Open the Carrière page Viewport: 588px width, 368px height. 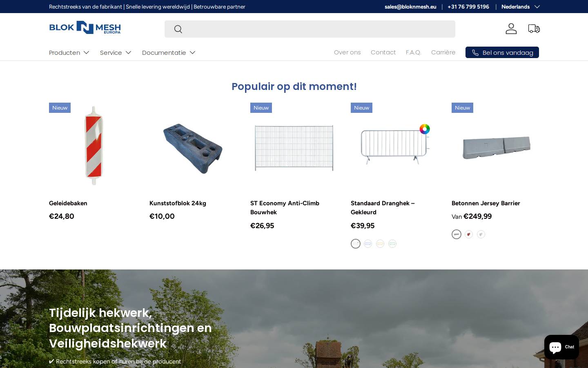click(443, 52)
